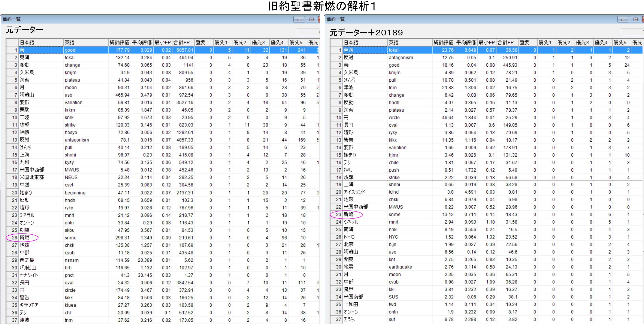
Task: Maximize the left 集約一覧 window
Action: [x=312, y=19]
